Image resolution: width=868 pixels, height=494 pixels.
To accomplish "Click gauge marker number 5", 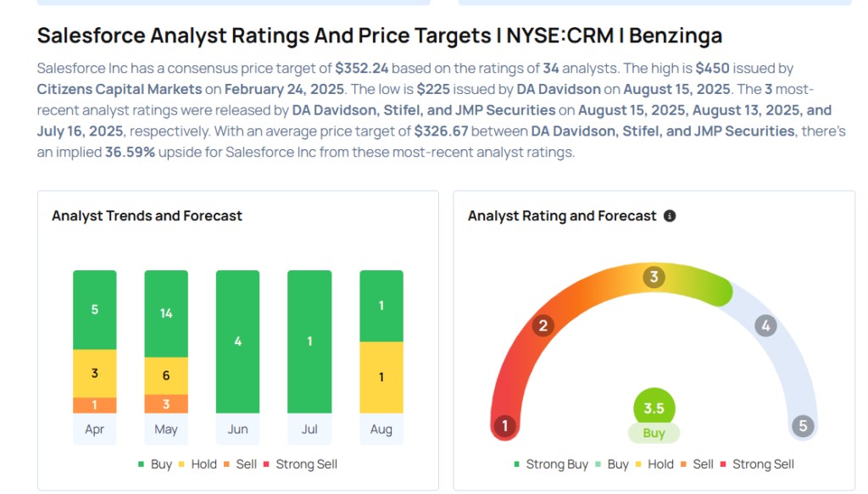I will 803,425.
